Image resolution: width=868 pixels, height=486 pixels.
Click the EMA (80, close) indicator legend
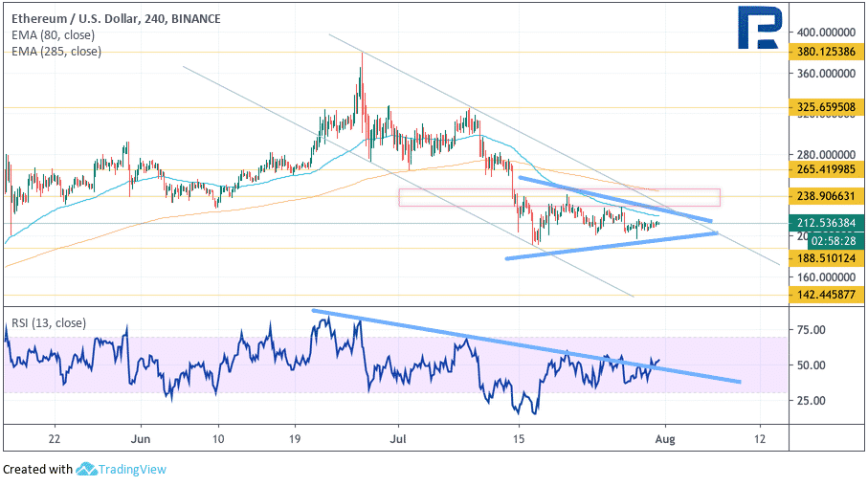(54, 34)
